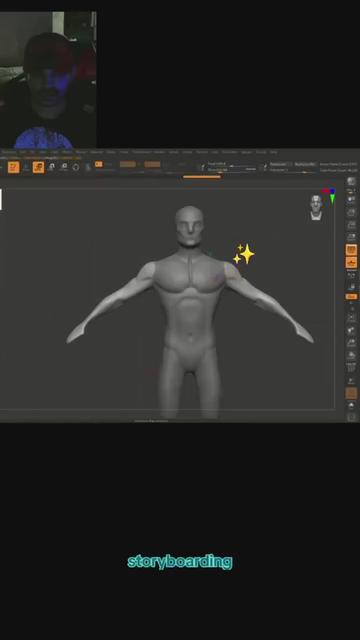Toggle the orange XYZ rotation button
Screen dimensions: 360x640
351,297
